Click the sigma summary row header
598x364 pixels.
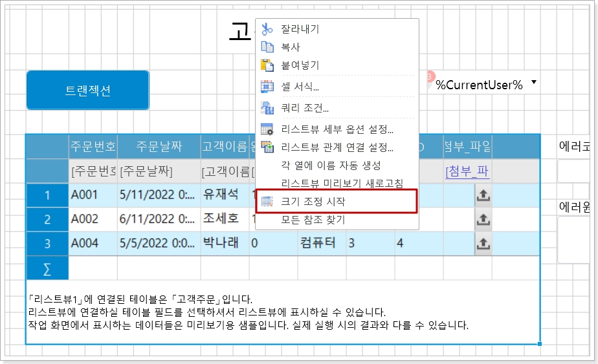pyautogui.click(x=47, y=268)
